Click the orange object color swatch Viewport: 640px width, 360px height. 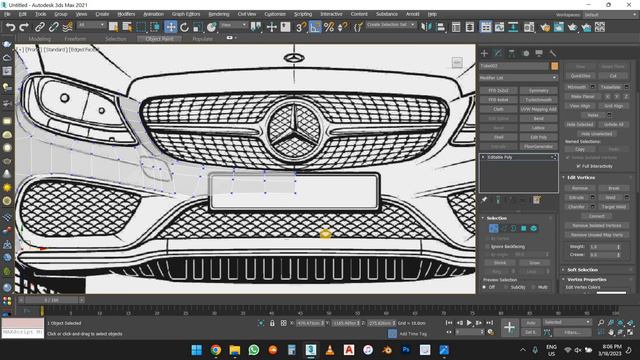point(554,66)
